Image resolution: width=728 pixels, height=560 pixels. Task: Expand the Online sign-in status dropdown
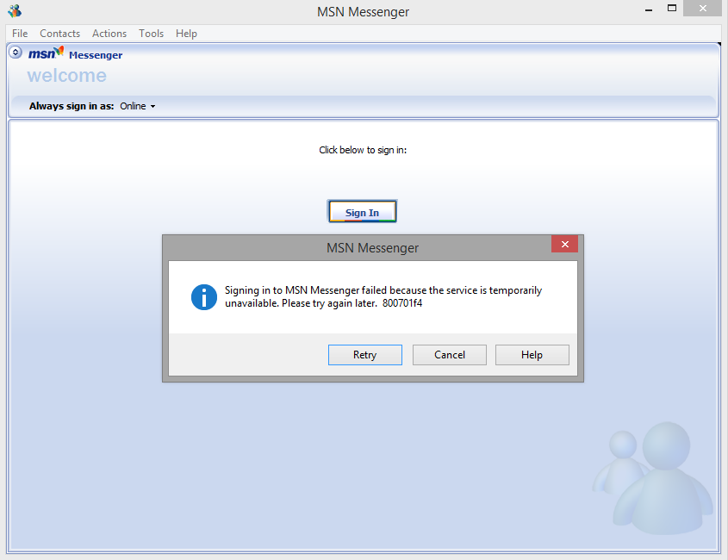[138, 106]
